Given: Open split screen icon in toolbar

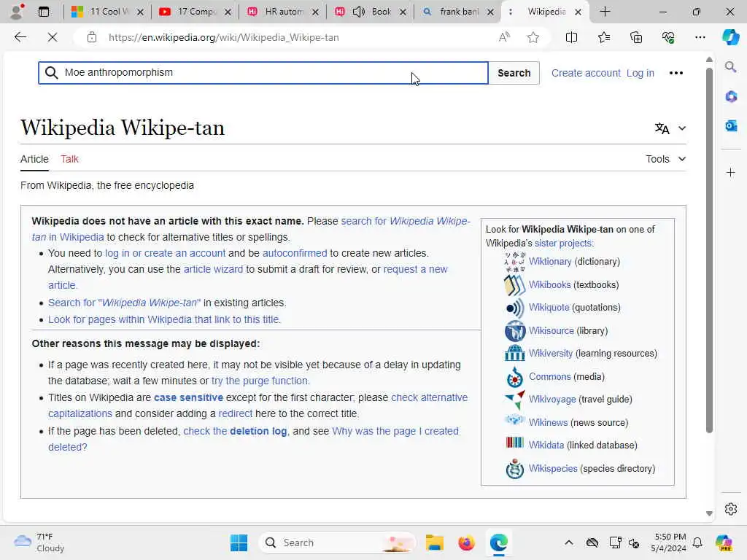Looking at the screenshot, I should point(571,37).
